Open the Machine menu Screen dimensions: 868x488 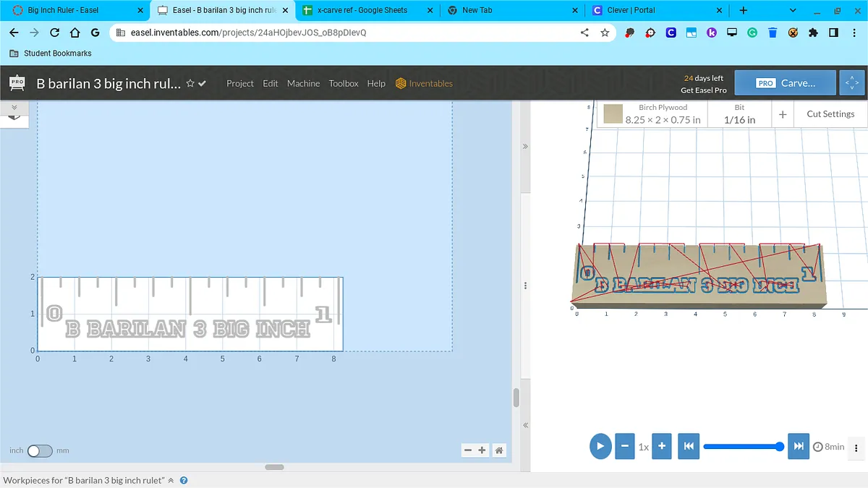(303, 83)
